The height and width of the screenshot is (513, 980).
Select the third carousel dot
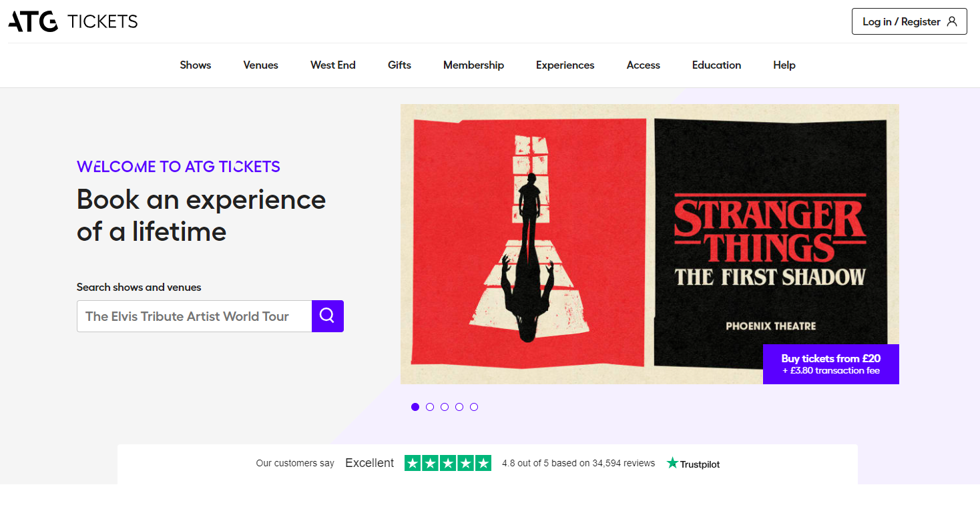(445, 407)
